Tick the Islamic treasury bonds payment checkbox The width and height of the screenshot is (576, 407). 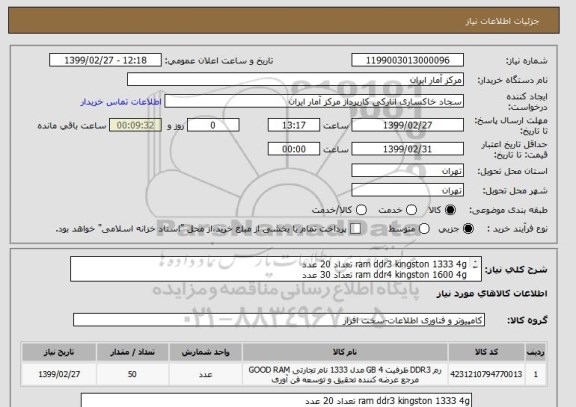[x=355, y=229]
